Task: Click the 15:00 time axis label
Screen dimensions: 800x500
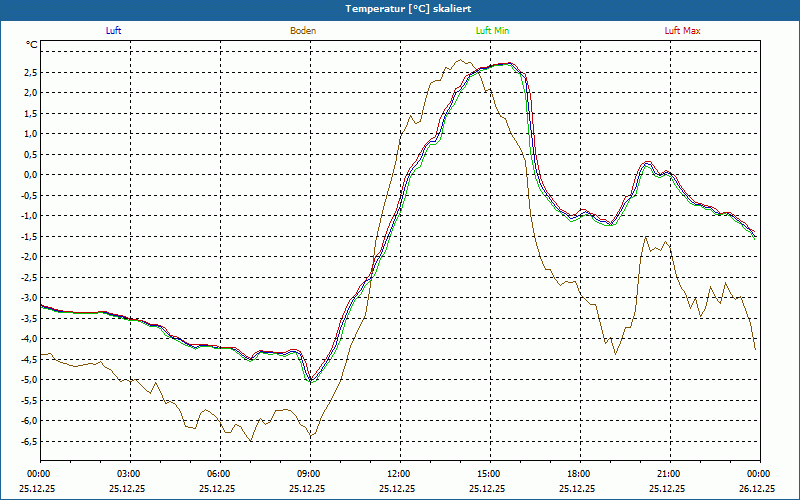Action: (488, 474)
